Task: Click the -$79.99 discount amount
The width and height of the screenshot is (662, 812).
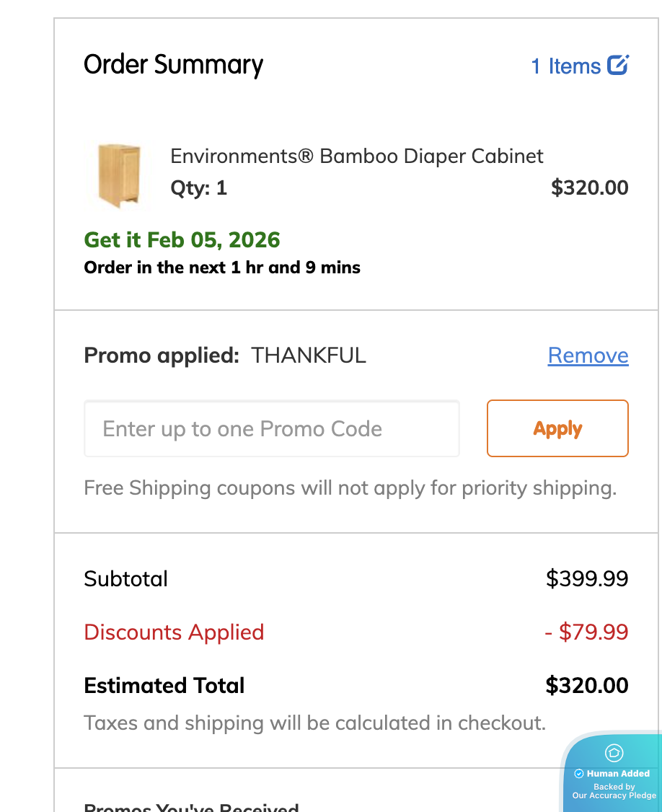Action: coord(586,632)
